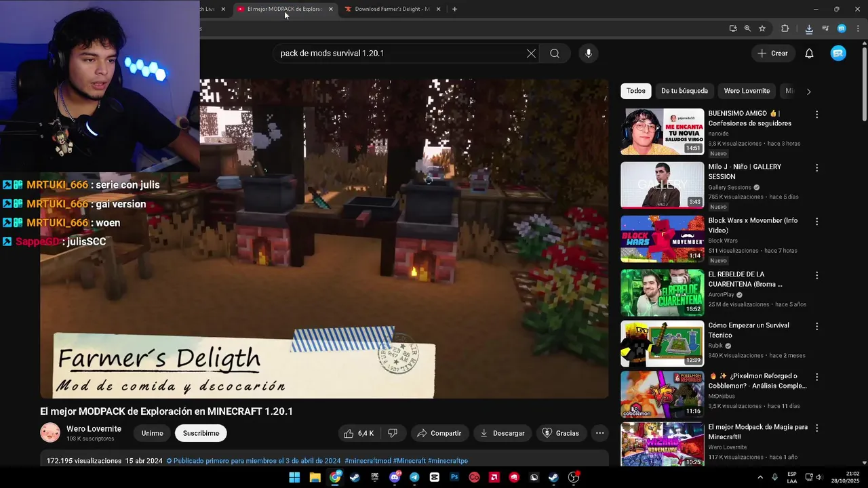This screenshot has height=488, width=868.
Task: Clear the YouTube search box with X
Action: [x=531, y=54]
